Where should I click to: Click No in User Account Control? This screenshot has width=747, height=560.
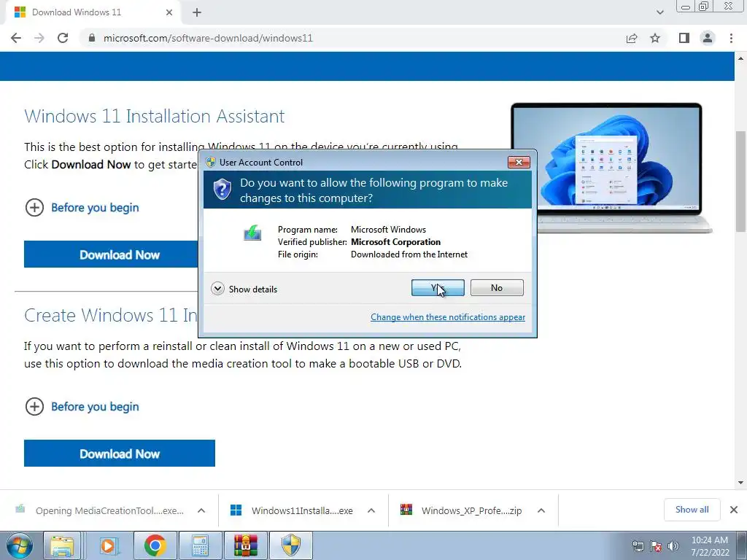[x=497, y=287]
